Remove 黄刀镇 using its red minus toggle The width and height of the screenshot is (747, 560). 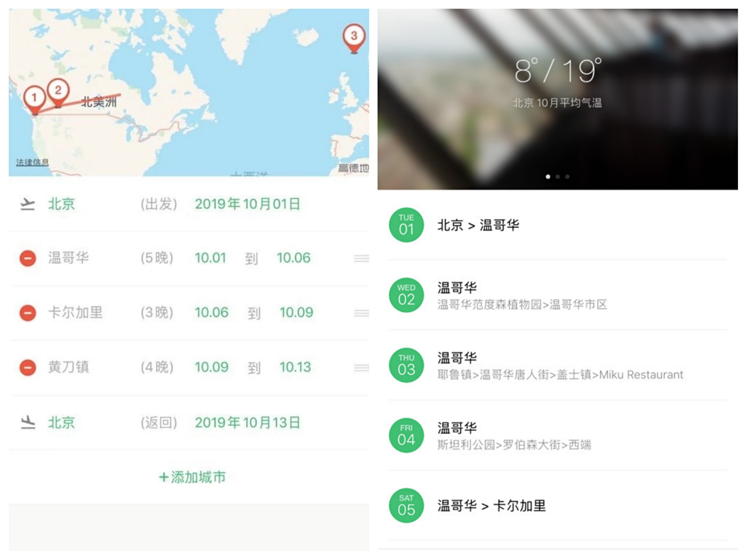click(x=28, y=368)
